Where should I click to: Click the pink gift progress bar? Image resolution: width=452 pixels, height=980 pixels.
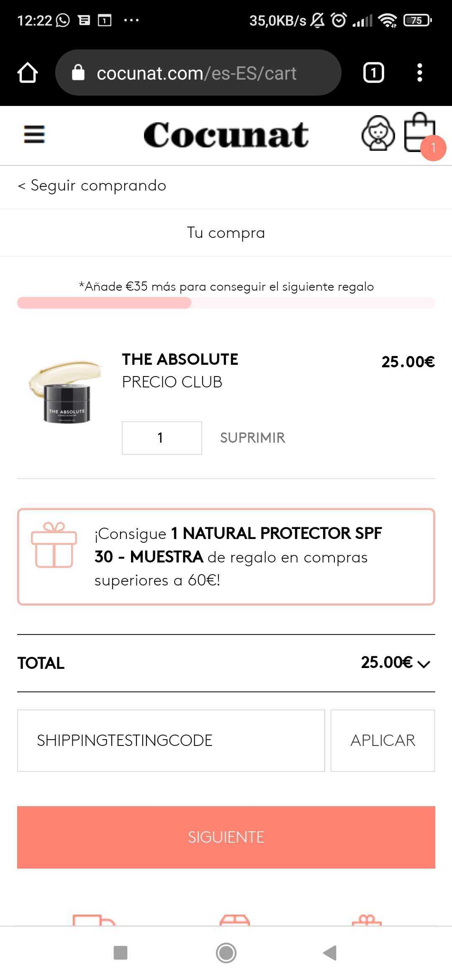pos(226,303)
